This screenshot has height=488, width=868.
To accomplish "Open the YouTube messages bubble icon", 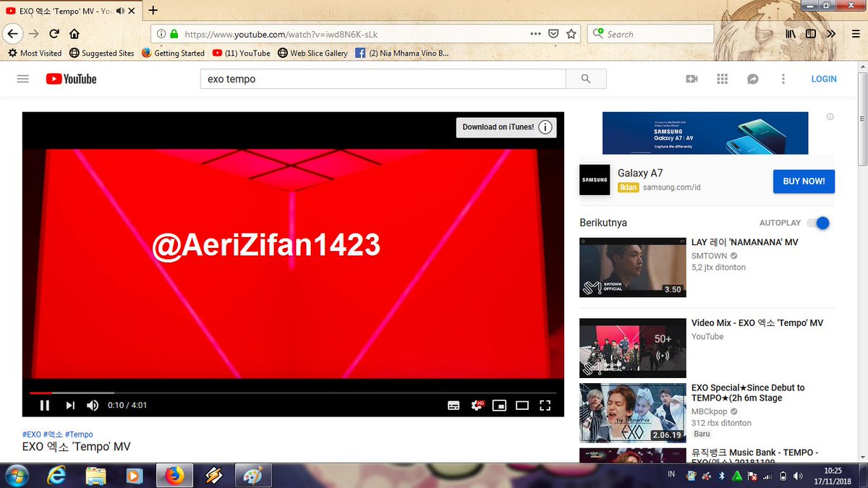I will pyautogui.click(x=752, y=79).
